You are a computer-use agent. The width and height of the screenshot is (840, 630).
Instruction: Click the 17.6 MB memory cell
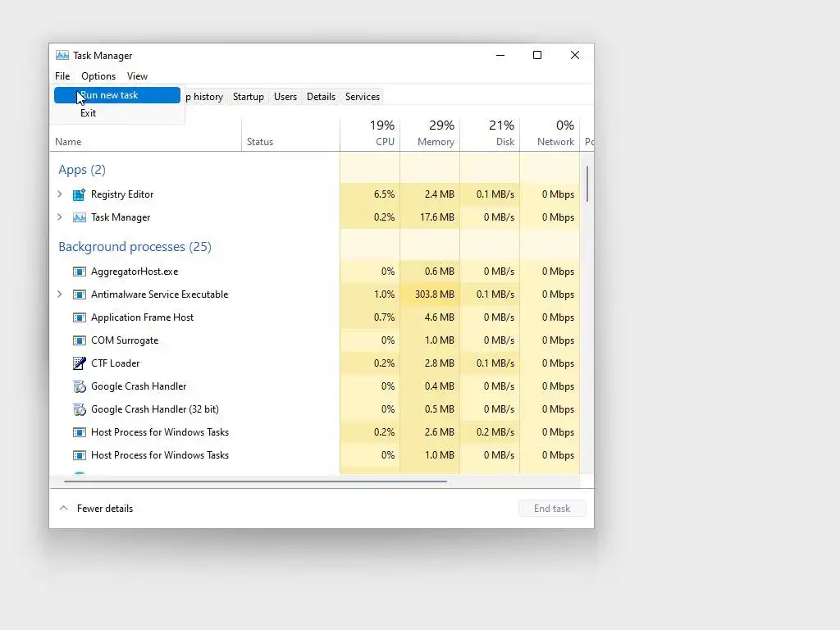430,217
